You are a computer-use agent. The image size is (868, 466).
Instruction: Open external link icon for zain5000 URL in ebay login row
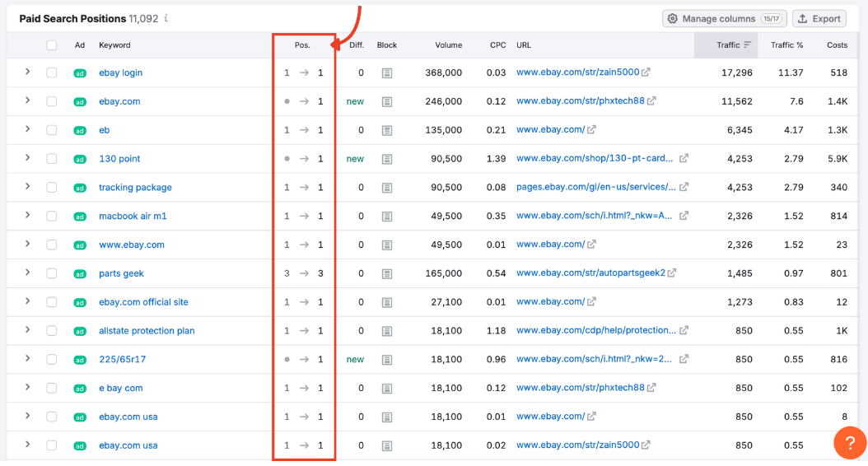(646, 72)
